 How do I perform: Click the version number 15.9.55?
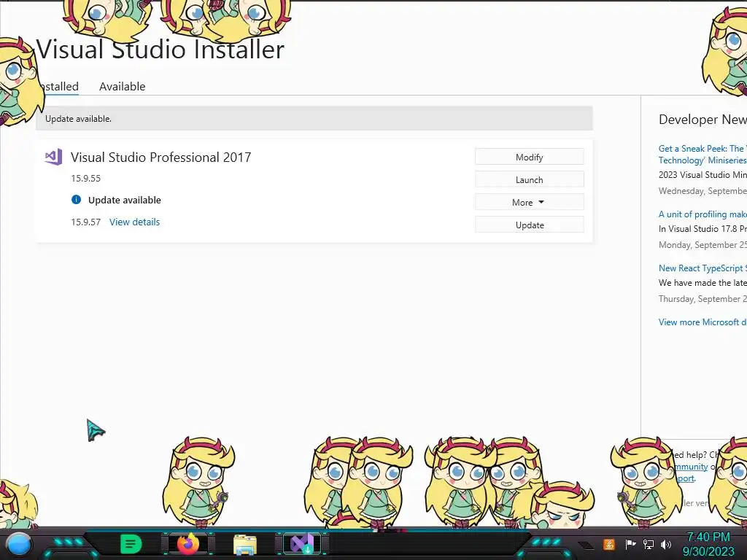click(86, 179)
